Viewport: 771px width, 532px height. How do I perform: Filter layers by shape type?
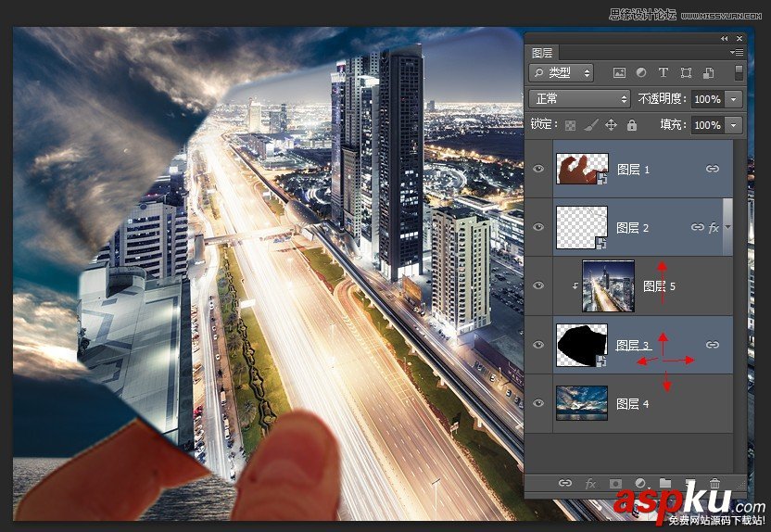[686, 73]
